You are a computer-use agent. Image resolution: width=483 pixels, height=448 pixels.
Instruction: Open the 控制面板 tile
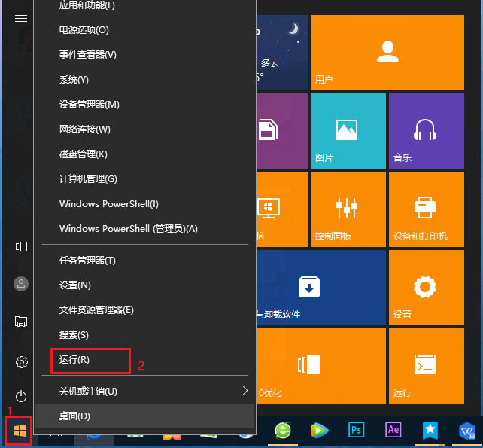(x=347, y=208)
